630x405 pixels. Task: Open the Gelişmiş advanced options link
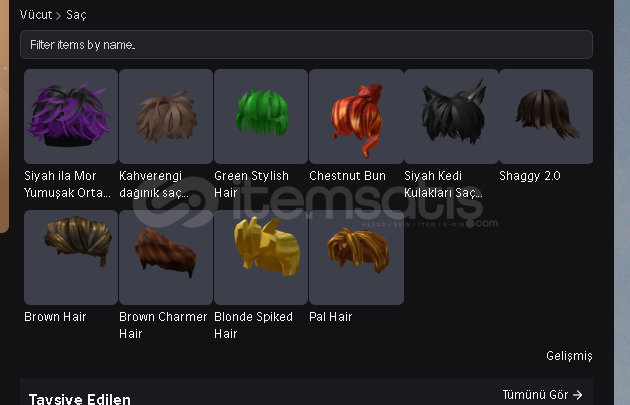[x=569, y=356]
